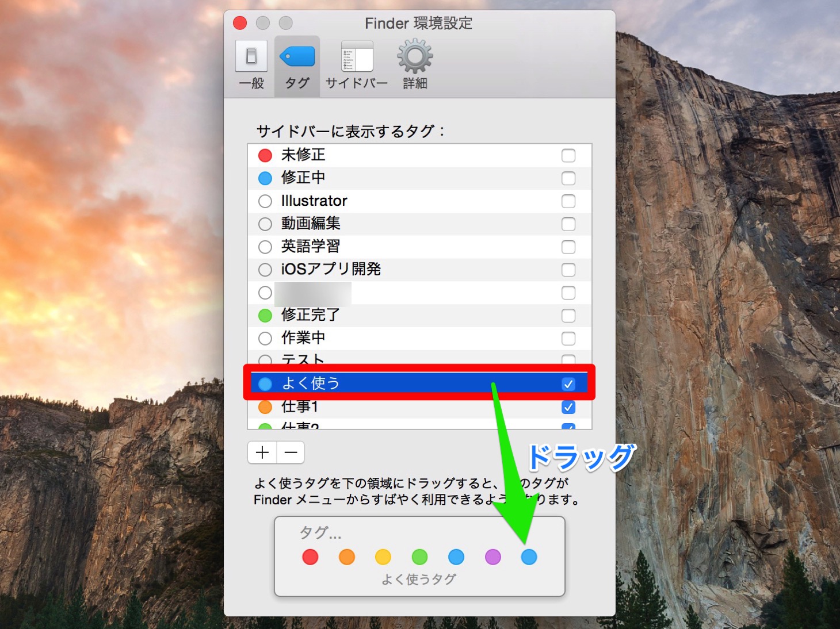Check the 修正完了 tag checkbox
Viewport: 840px width, 629px height.
568,316
